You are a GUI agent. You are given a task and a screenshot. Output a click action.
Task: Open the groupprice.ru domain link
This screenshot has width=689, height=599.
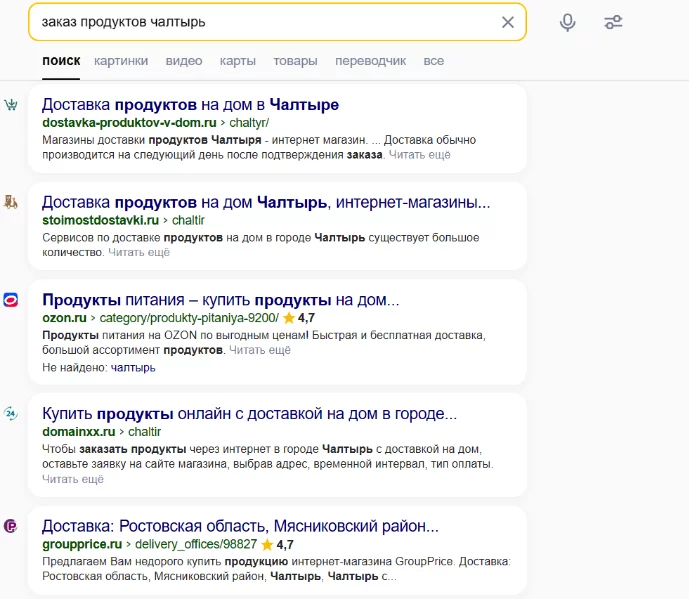[x=82, y=544]
